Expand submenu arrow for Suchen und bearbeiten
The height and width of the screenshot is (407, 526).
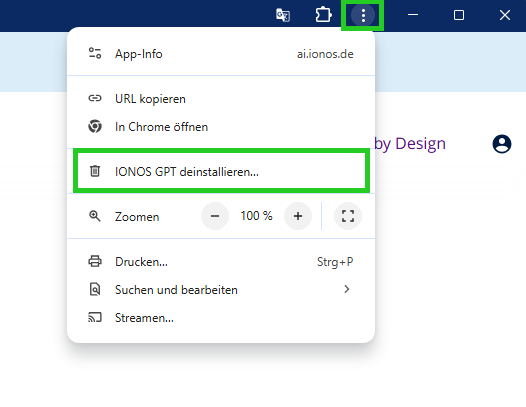point(347,289)
